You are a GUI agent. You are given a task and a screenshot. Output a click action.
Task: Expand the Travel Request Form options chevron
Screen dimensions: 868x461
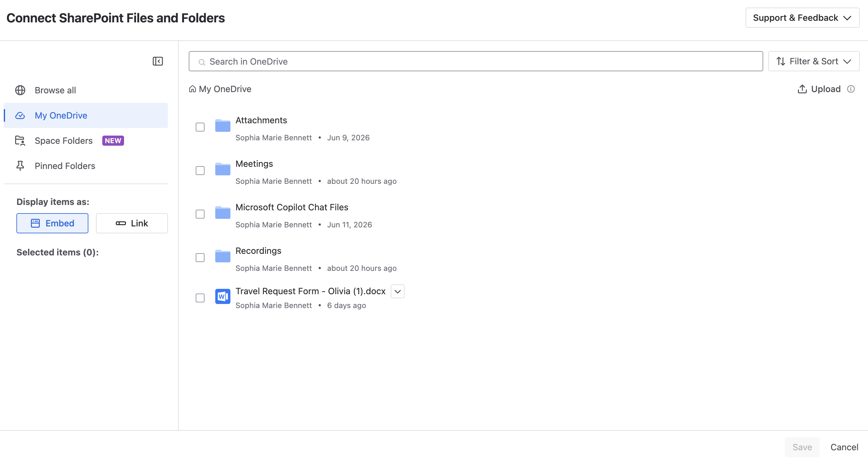click(x=398, y=292)
